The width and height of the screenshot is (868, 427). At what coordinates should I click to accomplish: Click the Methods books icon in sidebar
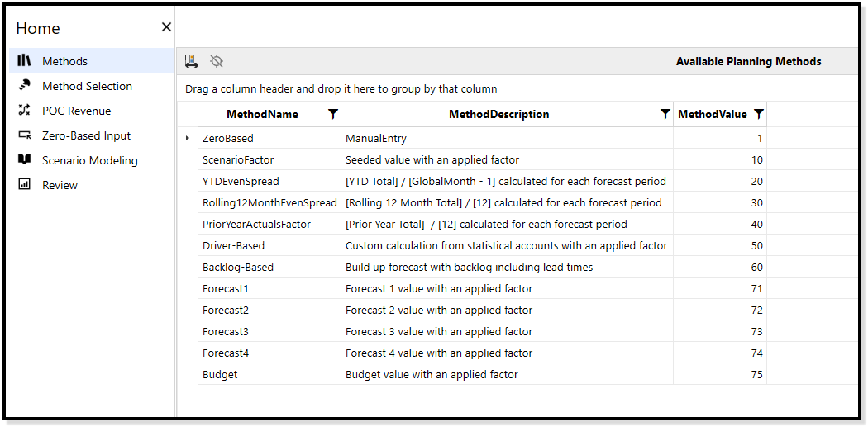tap(25, 61)
